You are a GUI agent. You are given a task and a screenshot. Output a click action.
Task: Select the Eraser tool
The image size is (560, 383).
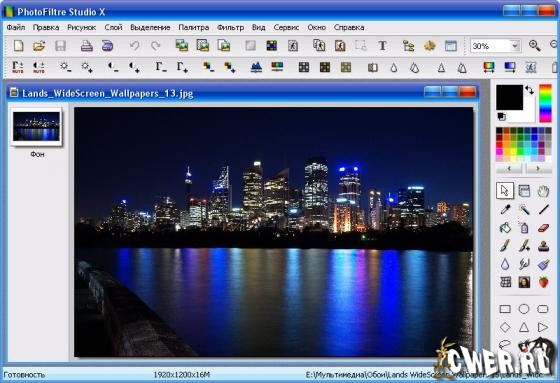(543, 228)
